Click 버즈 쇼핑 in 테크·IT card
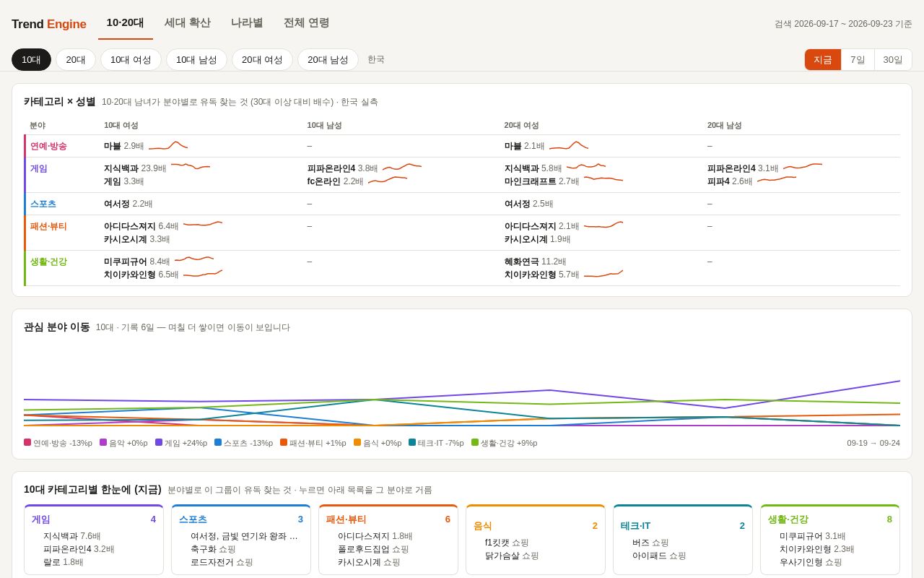This screenshot has height=578, width=924. pyautogui.click(x=650, y=543)
